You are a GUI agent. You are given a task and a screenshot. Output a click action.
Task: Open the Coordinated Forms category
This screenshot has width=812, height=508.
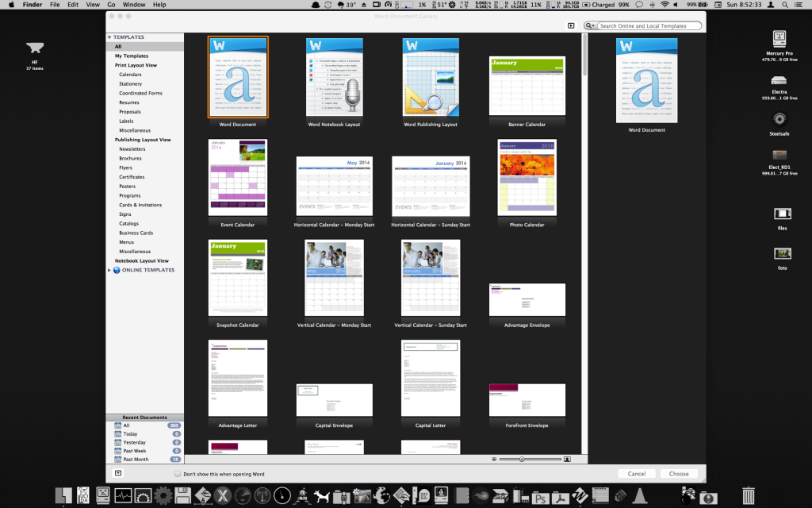point(140,94)
